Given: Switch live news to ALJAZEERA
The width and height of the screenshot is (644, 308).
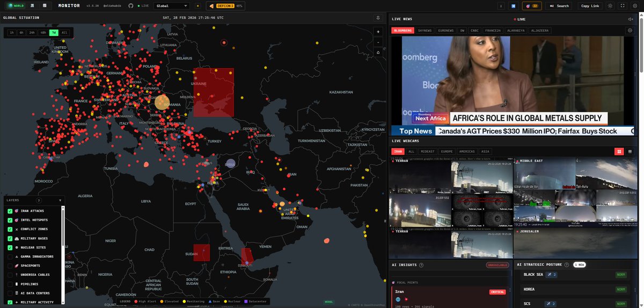Looking at the screenshot, I should pyautogui.click(x=540, y=31).
